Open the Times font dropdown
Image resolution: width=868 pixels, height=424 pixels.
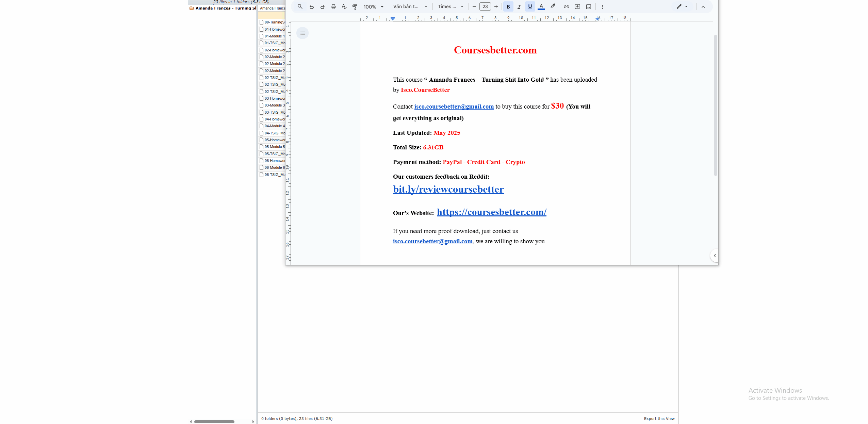click(451, 7)
